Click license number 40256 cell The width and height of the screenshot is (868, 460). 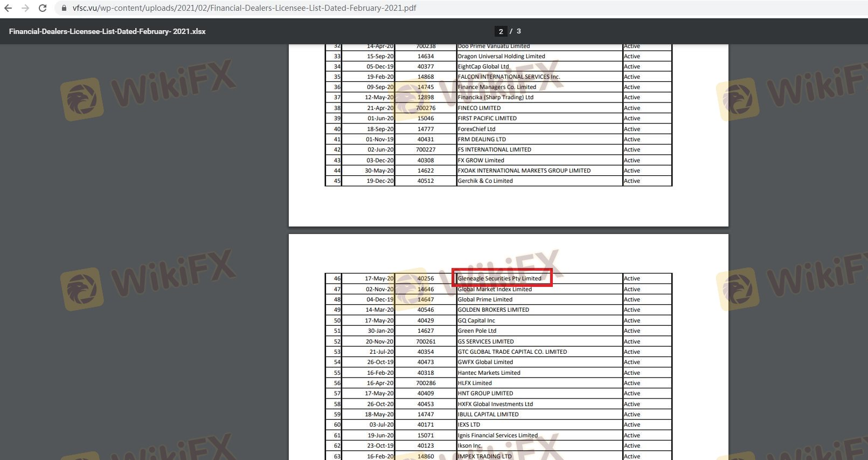point(426,278)
